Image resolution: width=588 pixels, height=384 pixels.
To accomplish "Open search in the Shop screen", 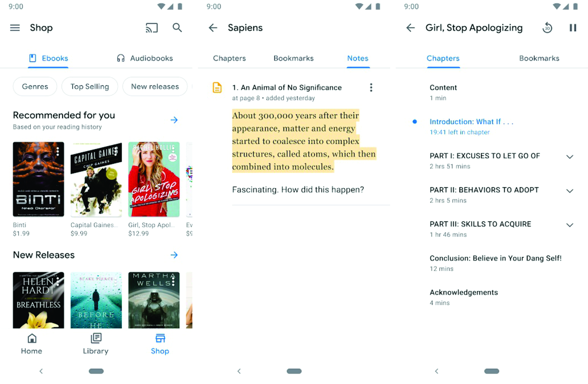I will click(177, 27).
